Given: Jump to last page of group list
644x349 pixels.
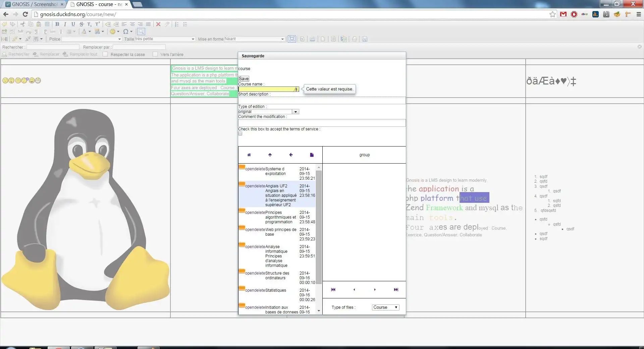Looking at the screenshot, I should [396, 290].
